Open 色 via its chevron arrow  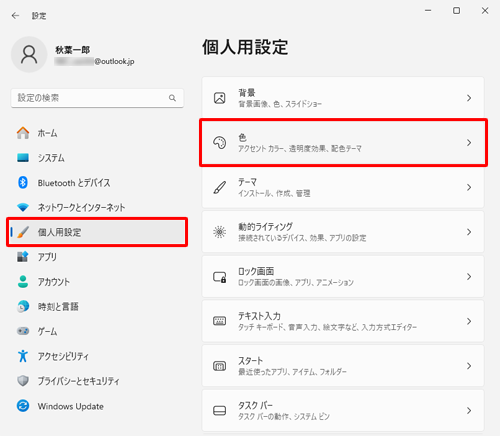coord(469,143)
